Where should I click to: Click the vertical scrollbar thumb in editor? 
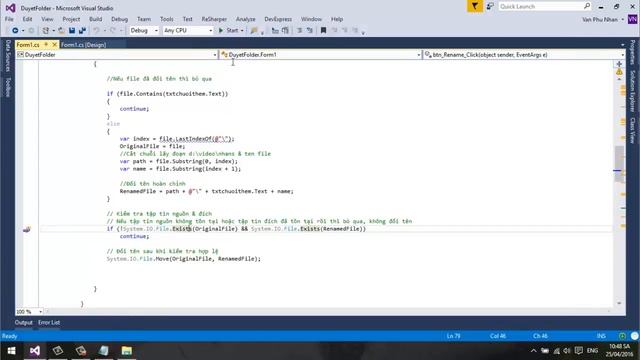click(x=619, y=163)
